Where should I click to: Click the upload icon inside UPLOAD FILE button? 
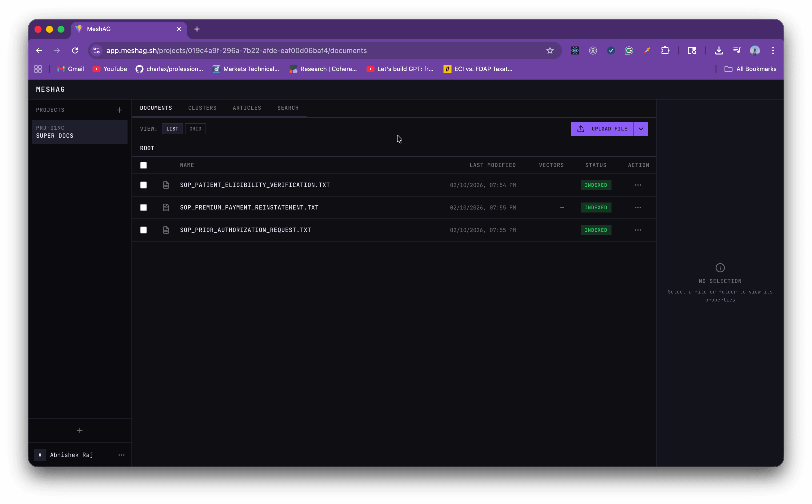(581, 129)
